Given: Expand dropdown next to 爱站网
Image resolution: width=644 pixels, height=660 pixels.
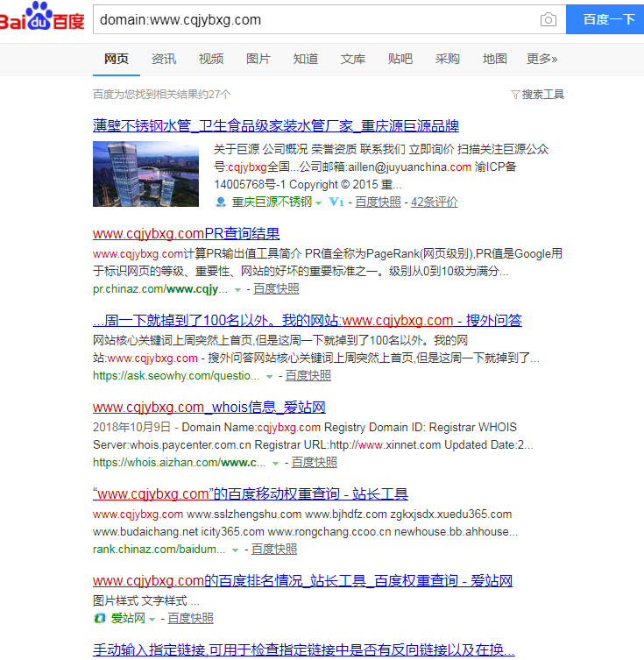Looking at the screenshot, I should coord(152,619).
